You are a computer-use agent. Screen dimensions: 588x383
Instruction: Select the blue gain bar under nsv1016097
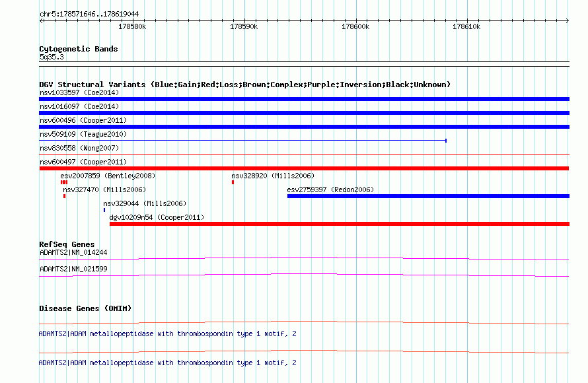click(304, 113)
